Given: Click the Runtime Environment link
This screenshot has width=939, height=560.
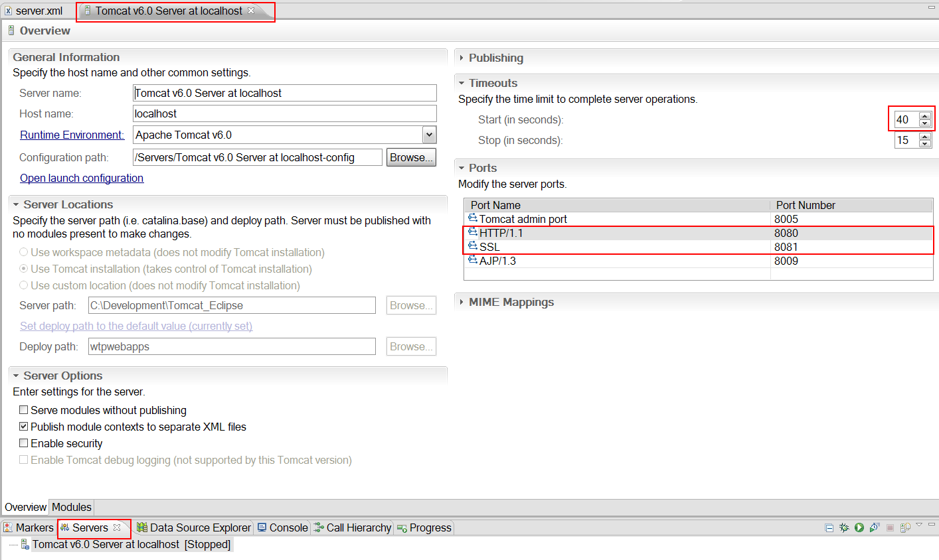Looking at the screenshot, I should [72, 135].
